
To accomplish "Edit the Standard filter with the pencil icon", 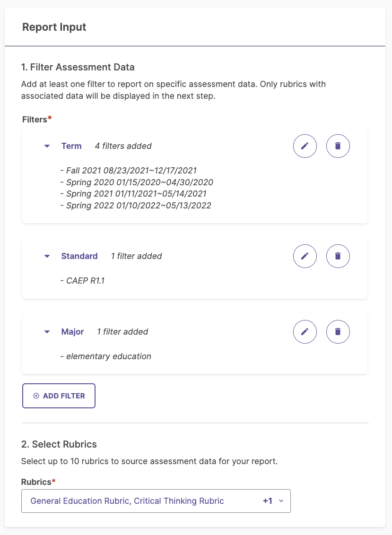I will click(305, 256).
